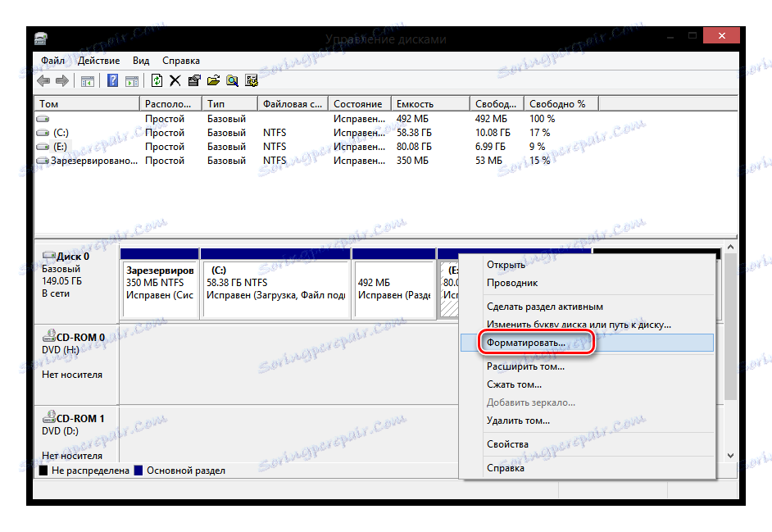Click the DVD (H:) label under CD-ROM 0

pyautogui.click(x=60, y=350)
